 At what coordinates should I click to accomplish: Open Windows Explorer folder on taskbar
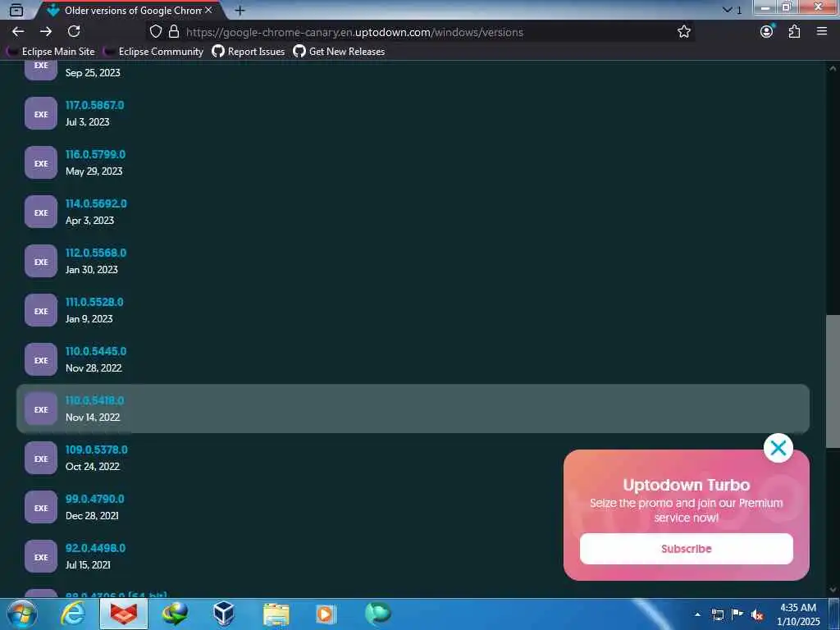[276, 614]
